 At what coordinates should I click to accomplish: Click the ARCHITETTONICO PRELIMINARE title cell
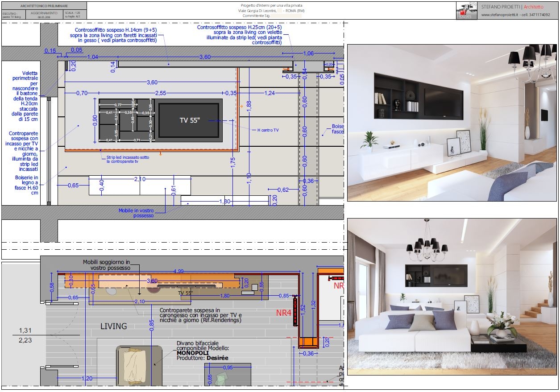(44, 7)
